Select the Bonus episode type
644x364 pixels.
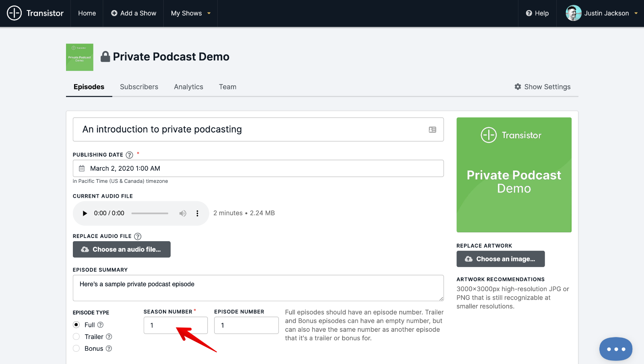76,349
